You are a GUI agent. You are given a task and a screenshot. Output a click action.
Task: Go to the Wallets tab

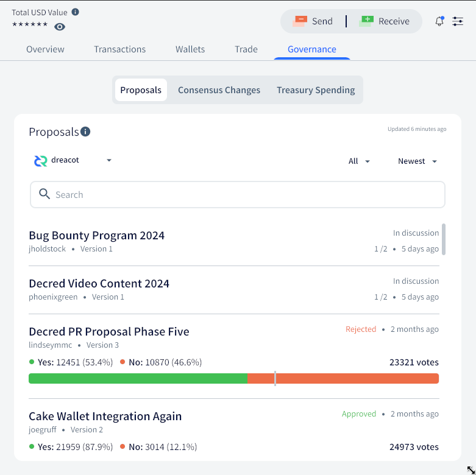(190, 49)
